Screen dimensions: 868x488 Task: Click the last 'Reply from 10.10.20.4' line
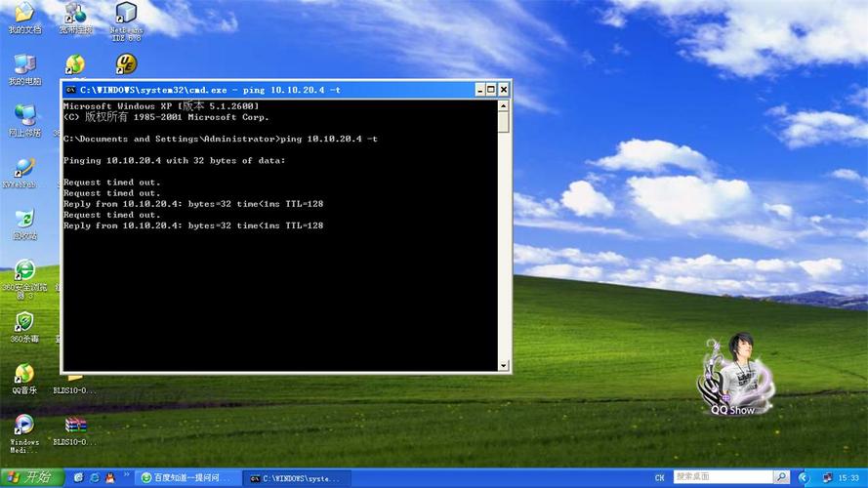click(193, 225)
